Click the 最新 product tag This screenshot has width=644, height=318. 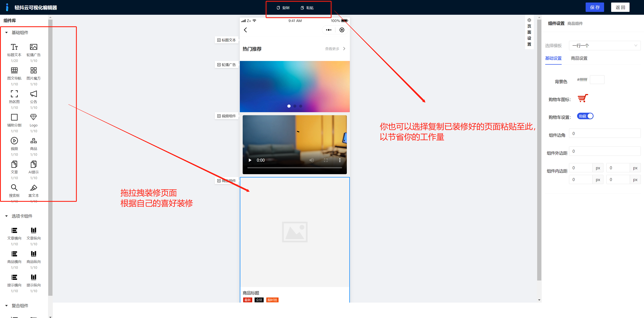(x=247, y=300)
